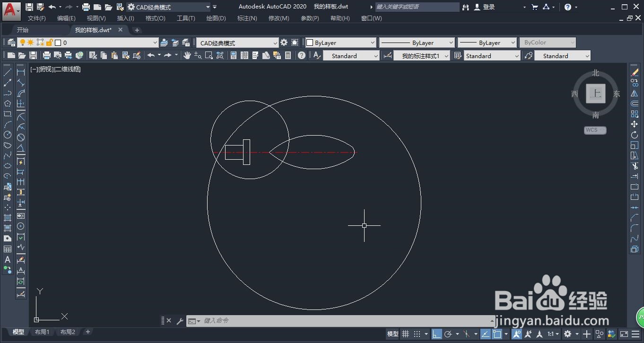Select the Linear dimension tool

[21, 72]
